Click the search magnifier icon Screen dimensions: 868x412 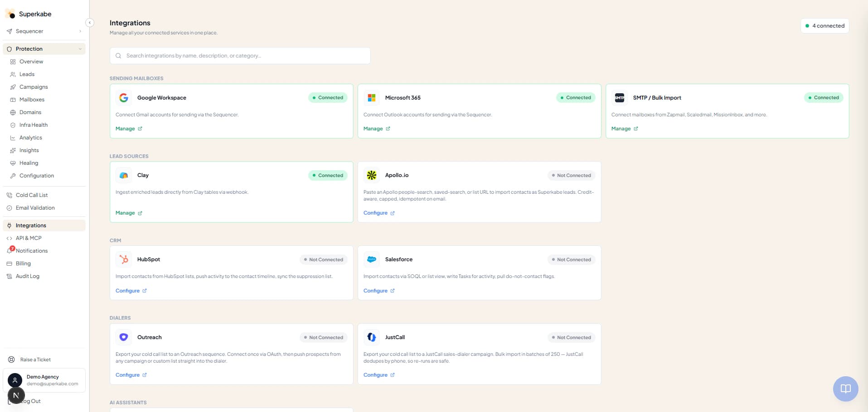pos(118,56)
